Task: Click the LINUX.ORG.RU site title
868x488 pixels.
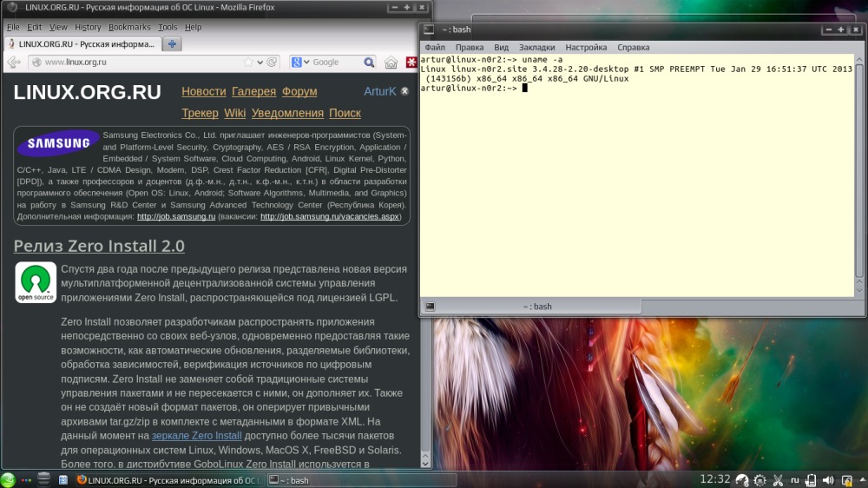Action: (87, 93)
